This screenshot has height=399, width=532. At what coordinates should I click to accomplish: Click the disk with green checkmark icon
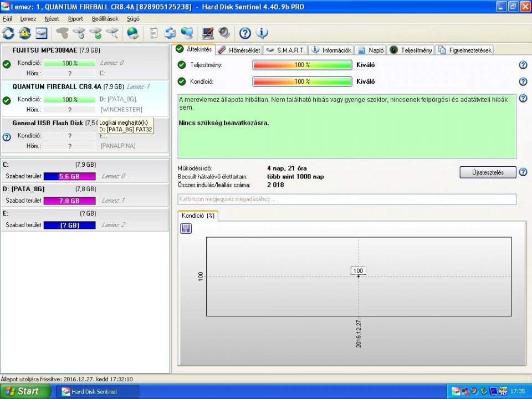click(x=96, y=33)
